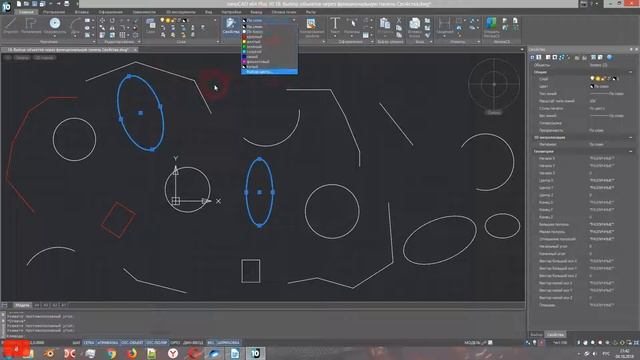Toggle ОТС-ПОЛЯР polar tracking in status bar
This screenshot has height=360, width=640.
(157, 343)
